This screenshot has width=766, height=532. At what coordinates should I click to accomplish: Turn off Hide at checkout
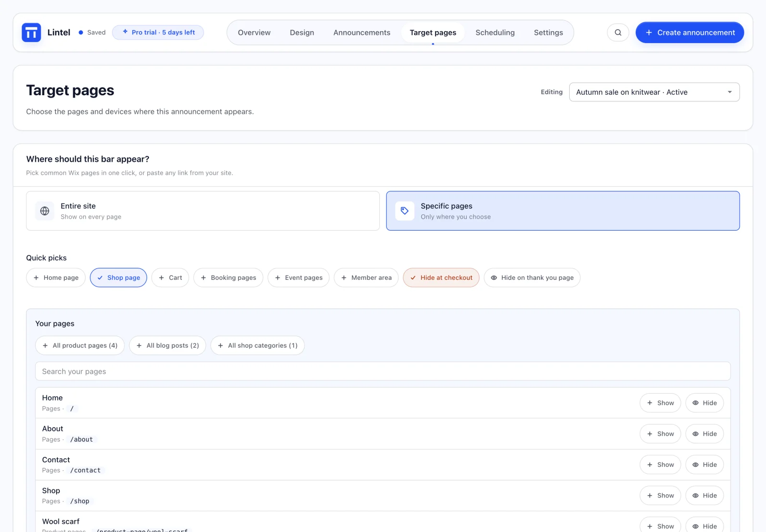pos(441,277)
